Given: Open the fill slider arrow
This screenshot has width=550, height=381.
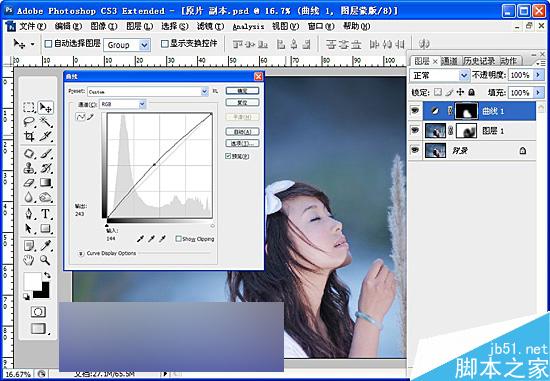Looking at the screenshot, I should coord(538,93).
